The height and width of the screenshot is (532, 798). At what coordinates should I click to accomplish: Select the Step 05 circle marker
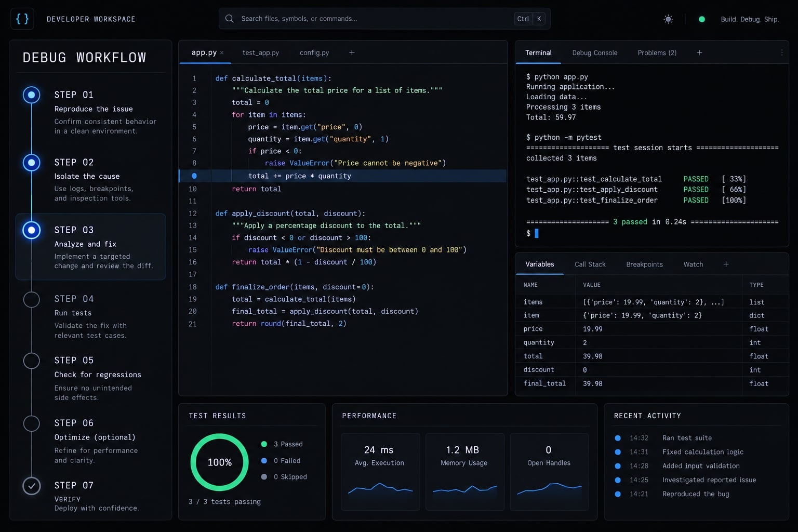pos(32,361)
